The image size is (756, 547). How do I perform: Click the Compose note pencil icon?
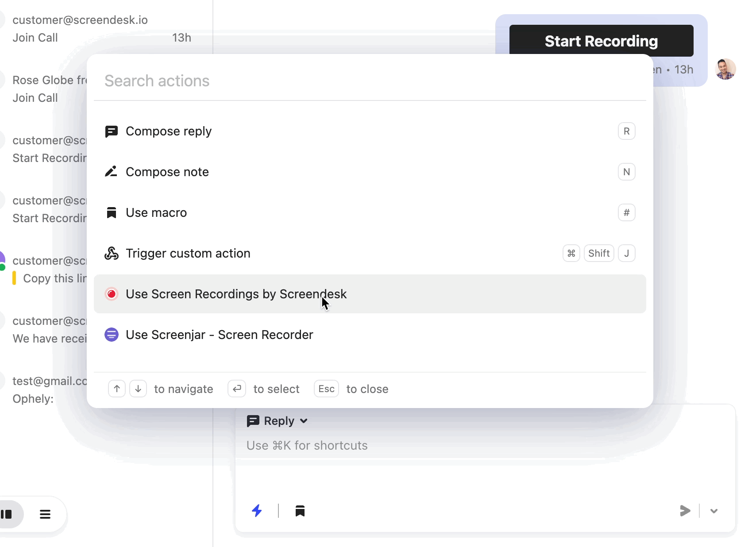pyautogui.click(x=111, y=172)
